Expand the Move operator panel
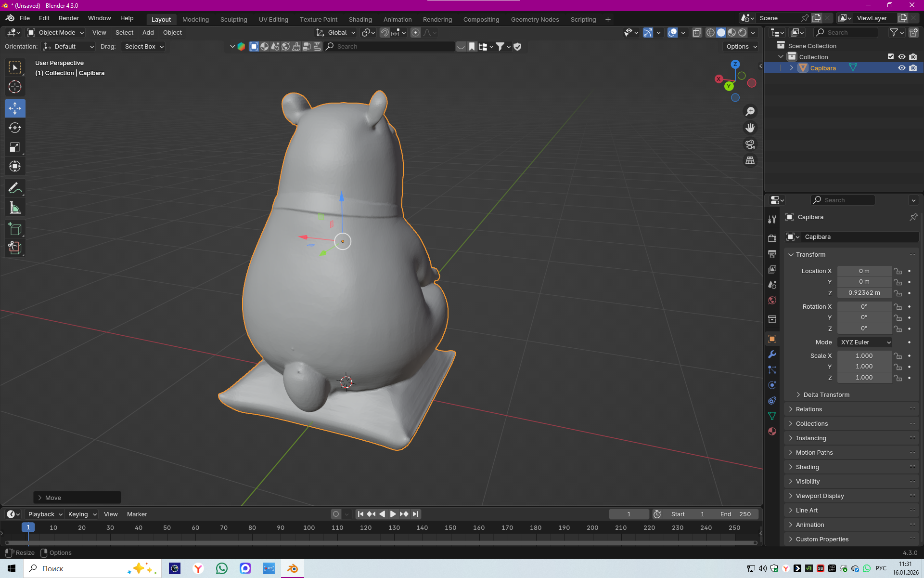Screen dimensions: 924x578 (x=77, y=498)
